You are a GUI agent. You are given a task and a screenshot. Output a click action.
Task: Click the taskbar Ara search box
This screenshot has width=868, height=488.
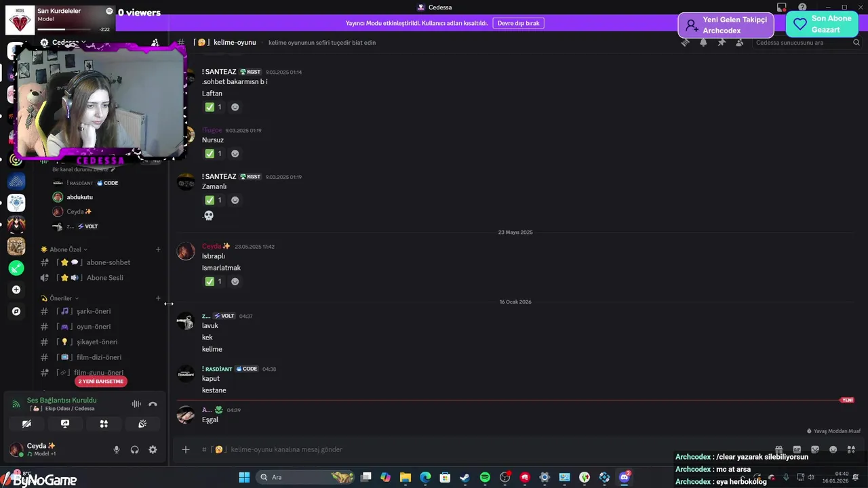[305, 477]
